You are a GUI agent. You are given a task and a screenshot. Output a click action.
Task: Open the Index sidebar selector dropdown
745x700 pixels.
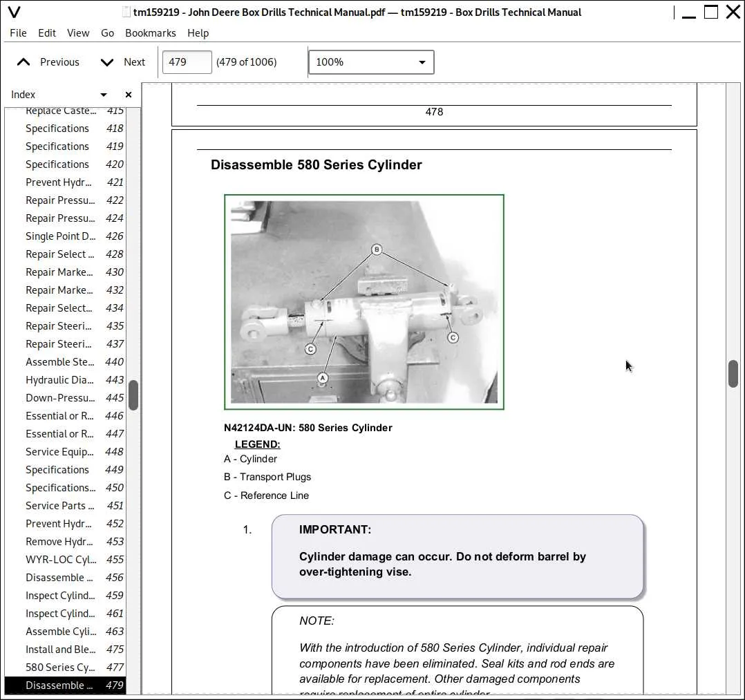pos(104,95)
